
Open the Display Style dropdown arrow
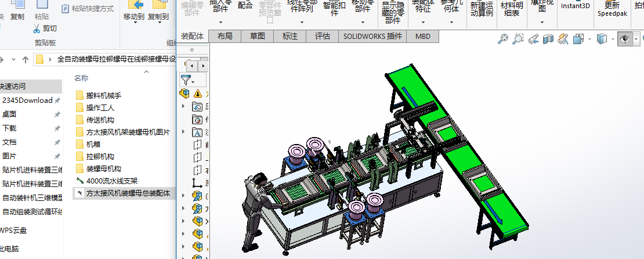pyautogui.click(x=613, y=39)
